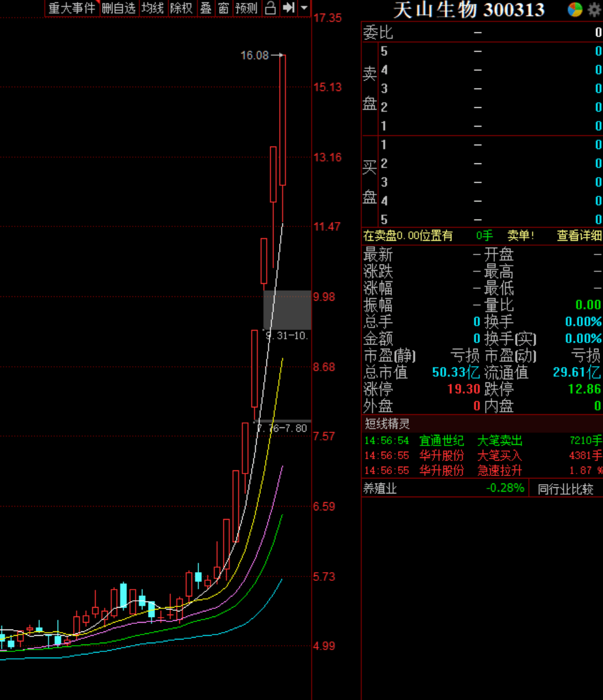603x700 pixels.
Task: Open the settings gear icon
Action: coord(594,10)
